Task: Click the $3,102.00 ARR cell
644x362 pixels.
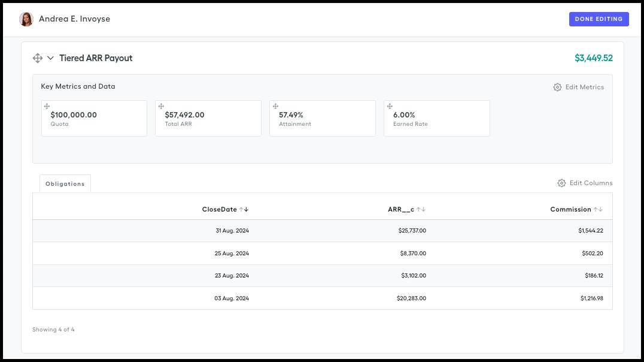Action: pos(414,276)
